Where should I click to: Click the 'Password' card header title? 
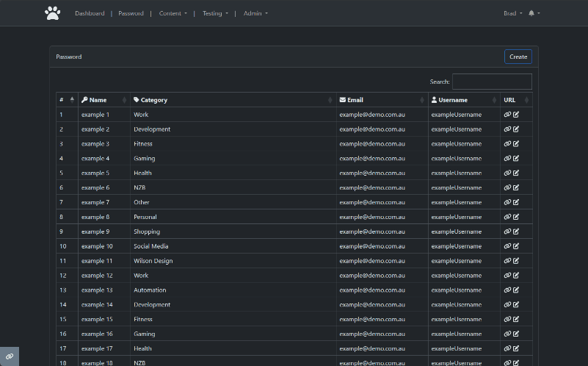point(68,57)
